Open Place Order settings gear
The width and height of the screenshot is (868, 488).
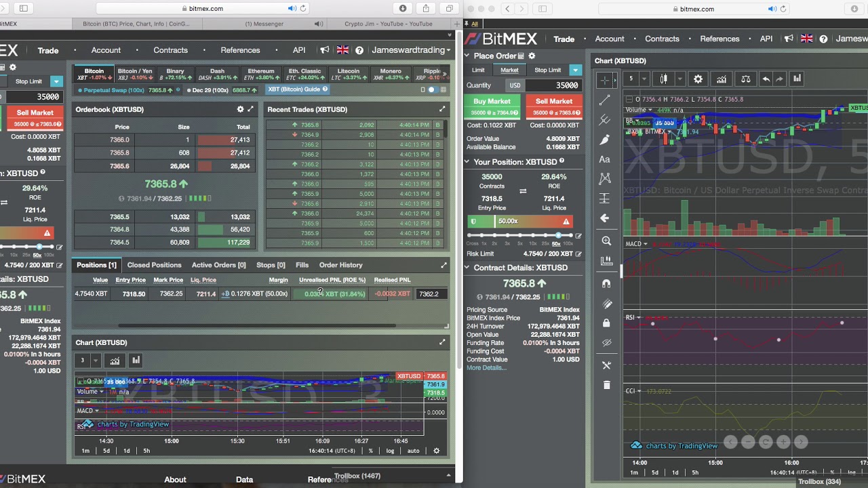(532, 56)
